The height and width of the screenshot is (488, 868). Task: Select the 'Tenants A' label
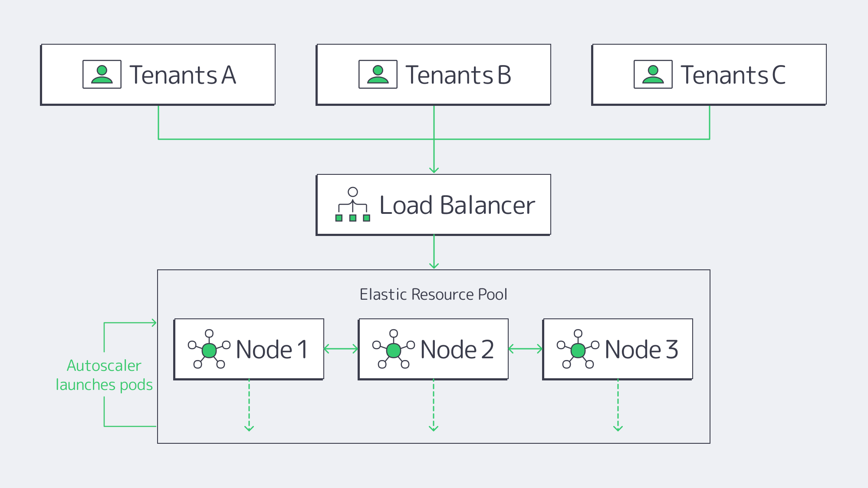click(183, 75)
